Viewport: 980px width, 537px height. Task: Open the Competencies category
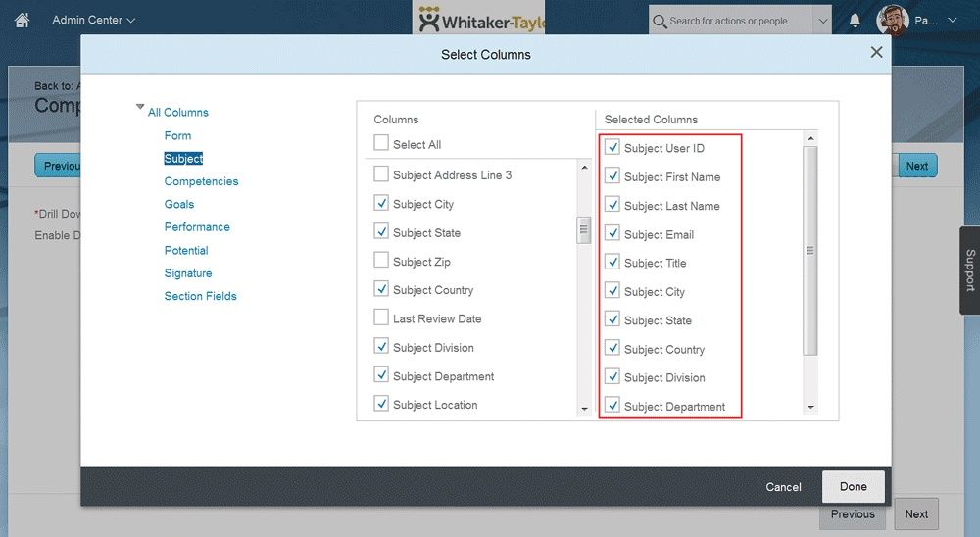[x=201, y=181]
